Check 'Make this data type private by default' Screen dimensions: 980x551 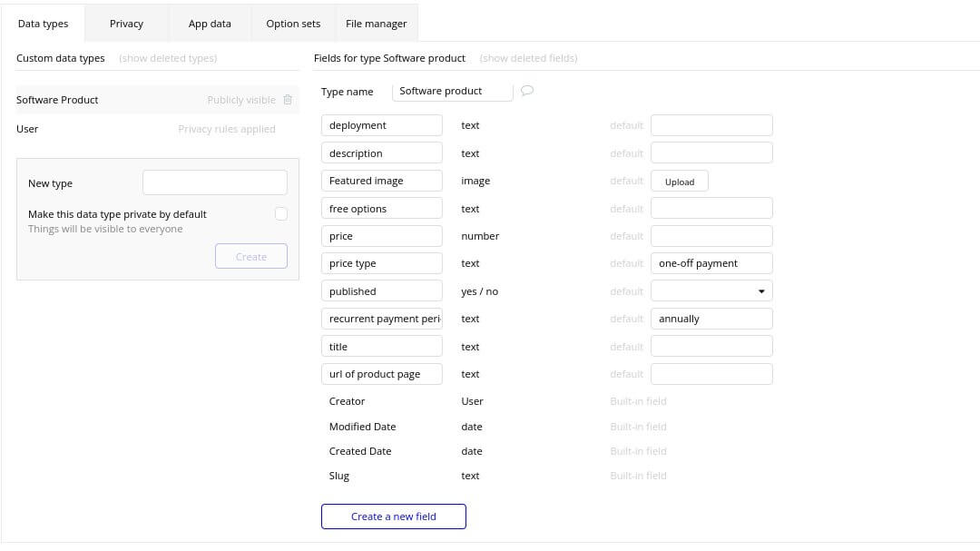281,214
